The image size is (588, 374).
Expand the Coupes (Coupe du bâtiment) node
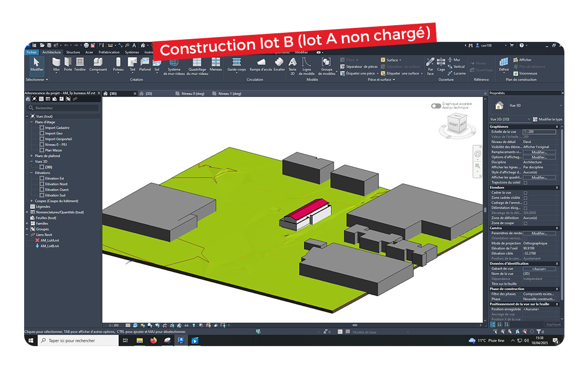click(32, 201)
